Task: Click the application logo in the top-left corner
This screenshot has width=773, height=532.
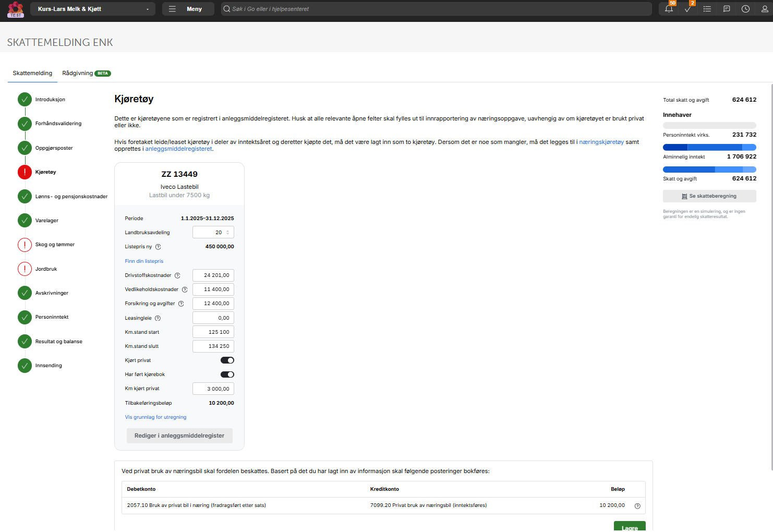Action: [x=16, y=9]
